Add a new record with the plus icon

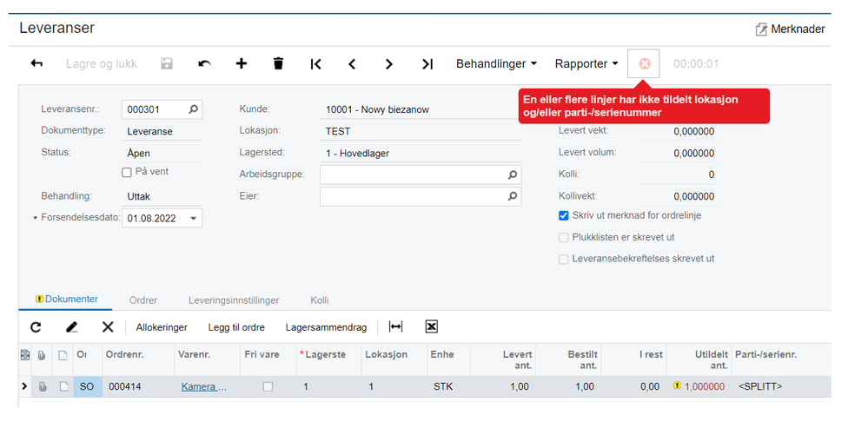[242, 63]
